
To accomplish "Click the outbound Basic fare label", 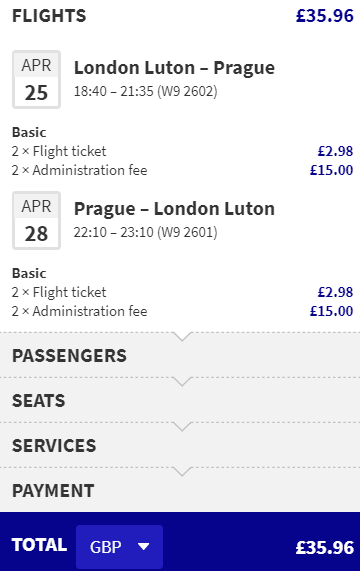I will pos(29,132).
